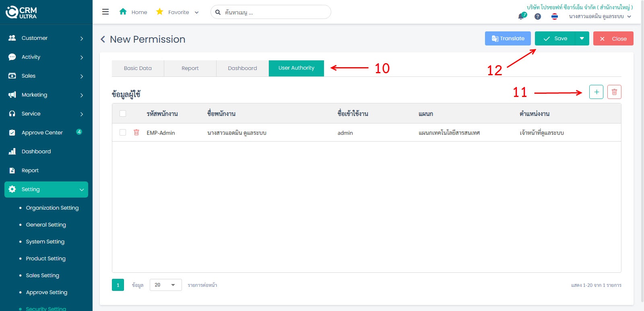Add a user with the plus icon
The height and width of the screenshot is (311, 644).
(x=596, y=92)
